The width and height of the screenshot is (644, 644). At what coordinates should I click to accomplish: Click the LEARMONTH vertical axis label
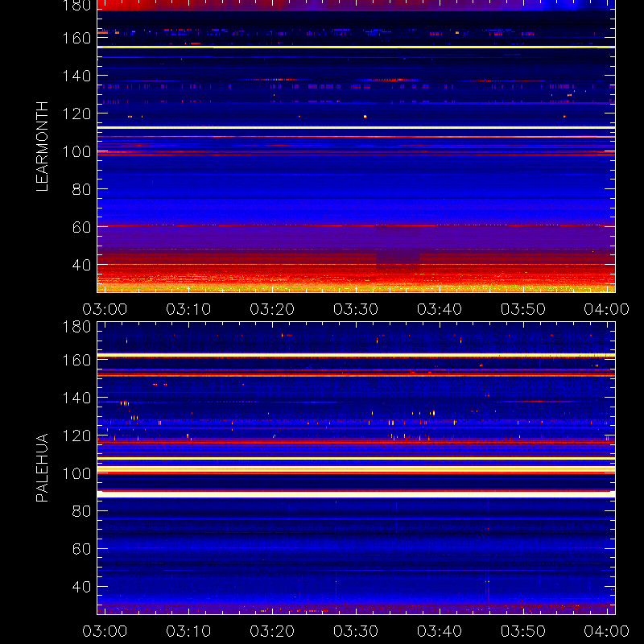[43, 147]
